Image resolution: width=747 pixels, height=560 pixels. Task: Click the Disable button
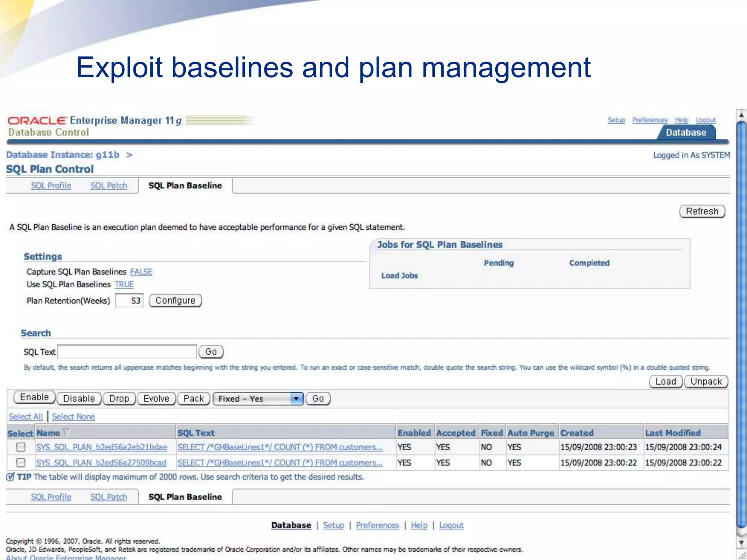pyautogui.click(x=79, y=398)
